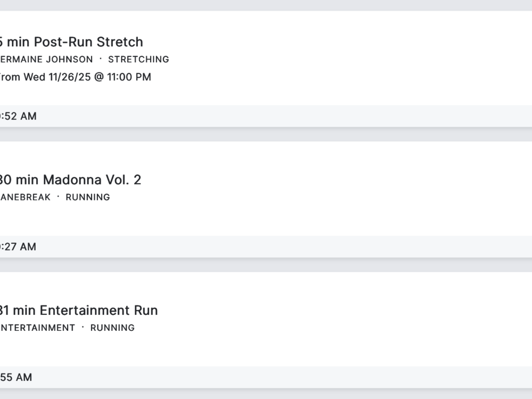Image resolution: width=532 pixels, height=399 pixels.
Task: Click dot separator on Madonna Vol. 2 card
Action: point(58,197)
